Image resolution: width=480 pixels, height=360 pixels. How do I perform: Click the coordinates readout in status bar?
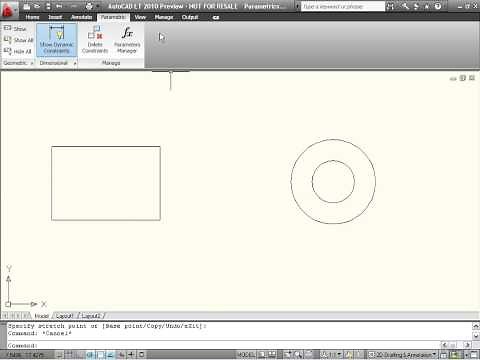(x=25, y=354)
